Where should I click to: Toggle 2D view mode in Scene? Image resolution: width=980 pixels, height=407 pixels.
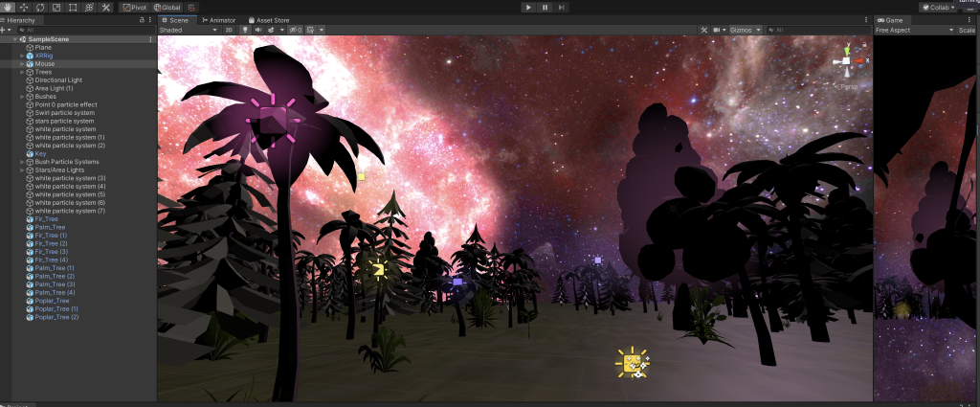[x=231, y=30]
